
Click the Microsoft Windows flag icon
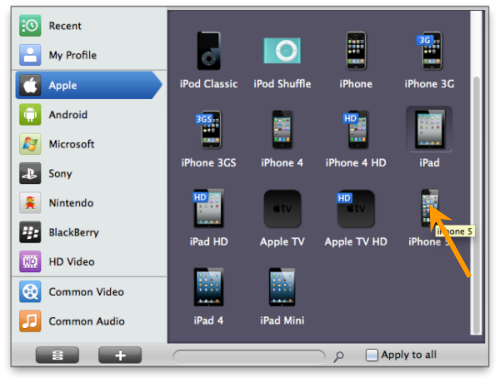30,144
